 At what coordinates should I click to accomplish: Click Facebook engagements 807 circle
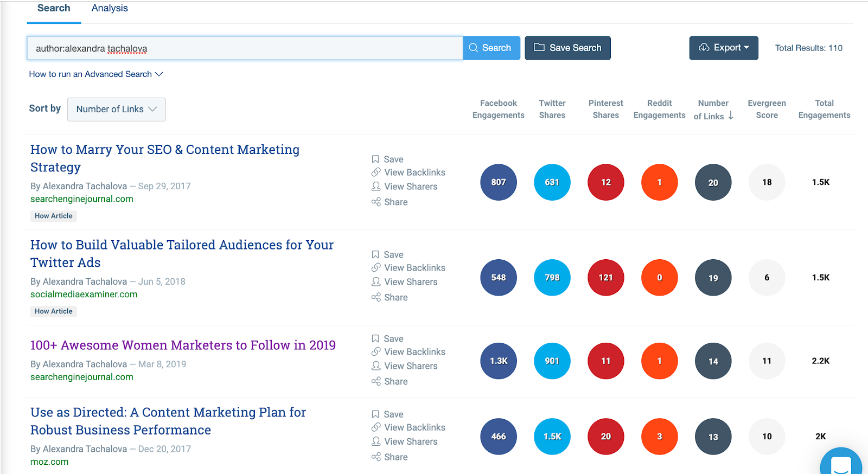(498, 182)
